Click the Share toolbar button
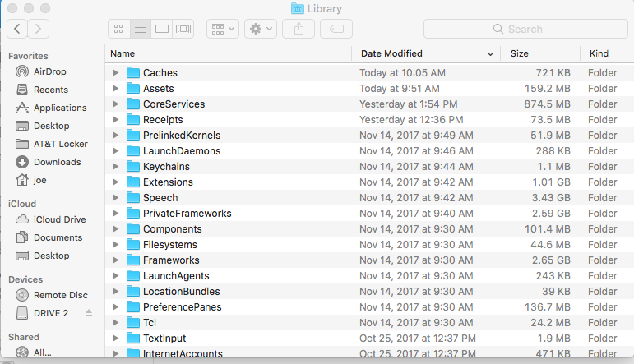634x364 pixels. click(x=298, y=29)
